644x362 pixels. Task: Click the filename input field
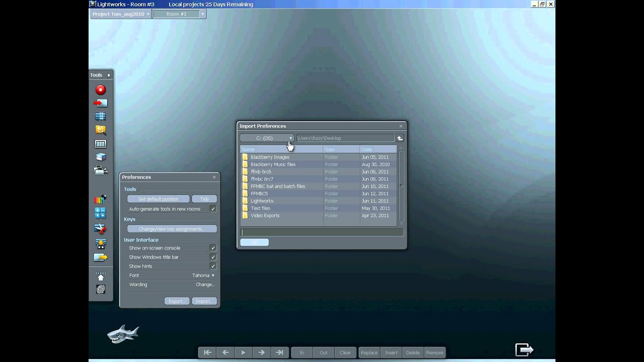[322, 232]
